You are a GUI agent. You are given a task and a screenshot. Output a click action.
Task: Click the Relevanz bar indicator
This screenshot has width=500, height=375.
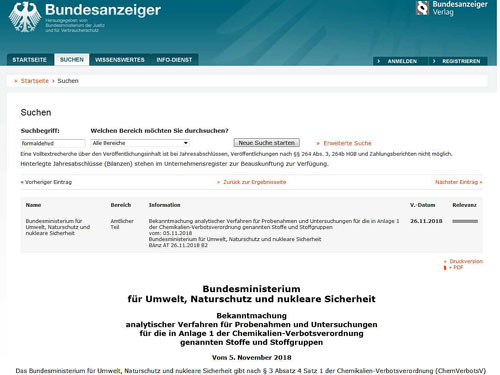coord(465,221)
